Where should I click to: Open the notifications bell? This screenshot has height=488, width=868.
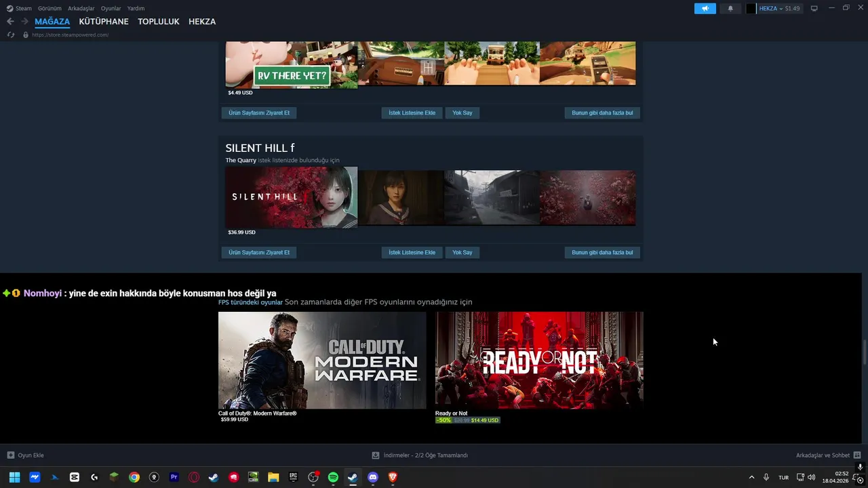pos(730,8)
